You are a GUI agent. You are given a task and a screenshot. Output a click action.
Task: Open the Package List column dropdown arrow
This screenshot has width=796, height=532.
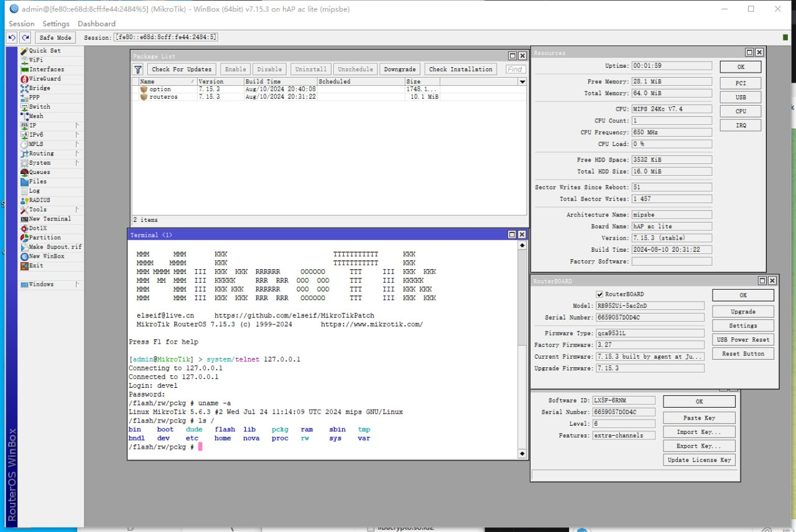pyautogui.click(x=522, y=82)
